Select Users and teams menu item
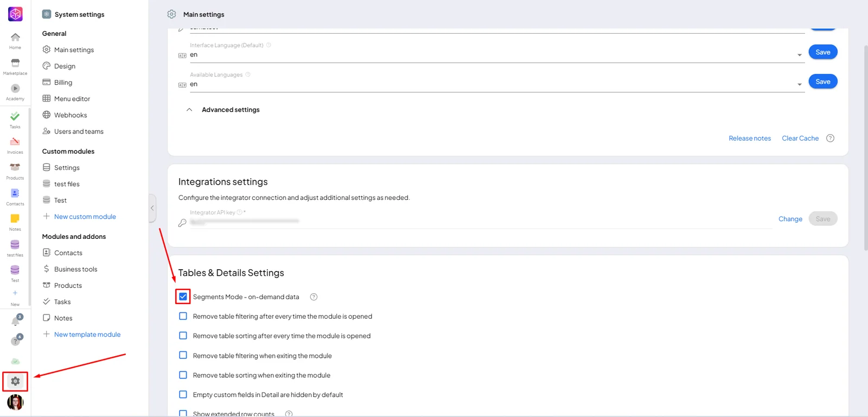The width and height of the screenshot is (868, 417). [79, 131]
